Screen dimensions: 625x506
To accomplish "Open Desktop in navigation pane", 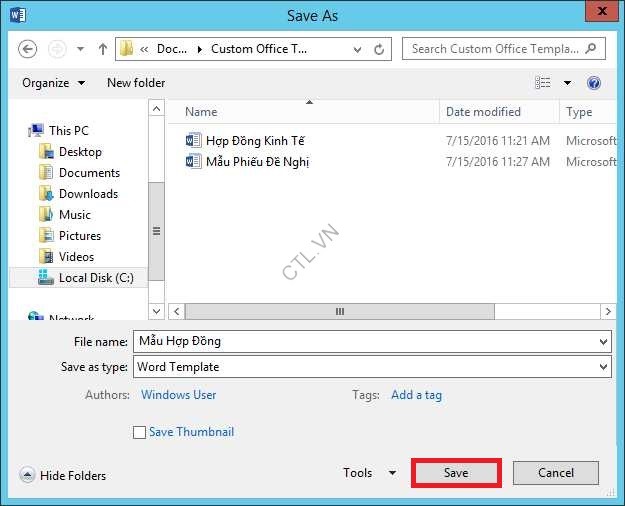I will (80, 152).
